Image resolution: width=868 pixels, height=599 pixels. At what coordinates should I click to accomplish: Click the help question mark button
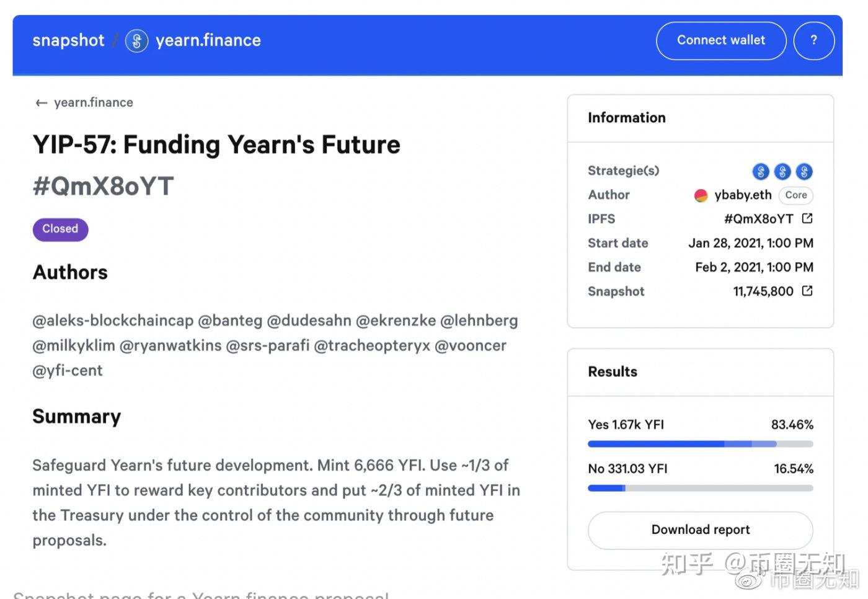tap(813, 41)
